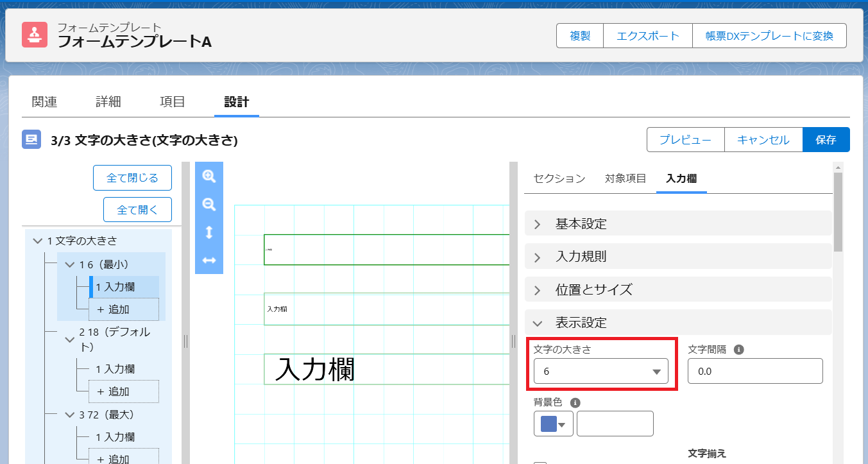The width and height of the screenshot is (868, 464).
Task: Click the プレビュー button
Action: pyautogui.click(x=685, y=140)
